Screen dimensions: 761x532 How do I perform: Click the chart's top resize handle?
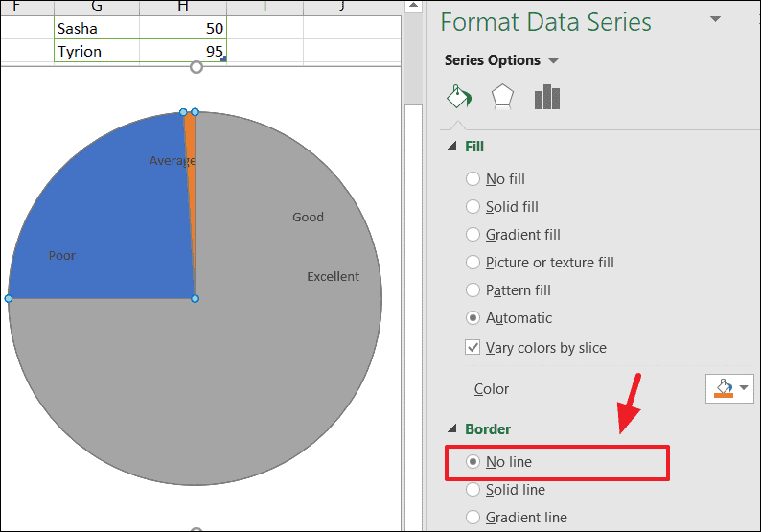point(196,67)
